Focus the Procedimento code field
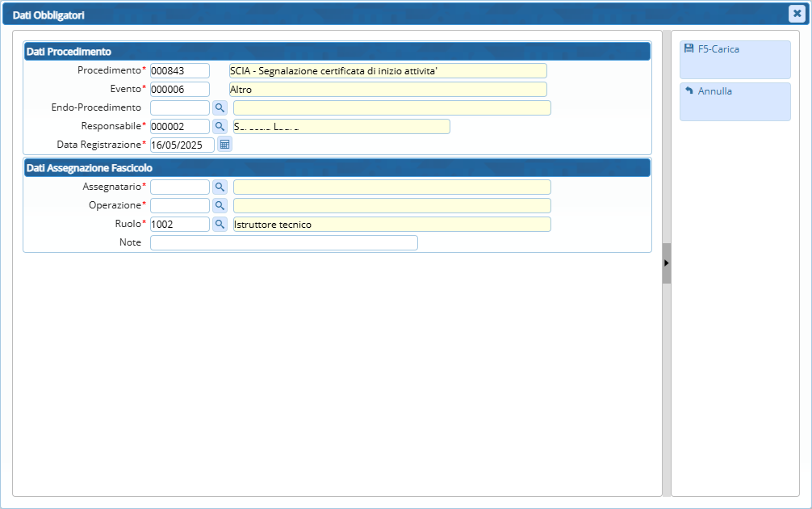Image resolution: width=812 pixels, height=509 pixels. [179, 71]
